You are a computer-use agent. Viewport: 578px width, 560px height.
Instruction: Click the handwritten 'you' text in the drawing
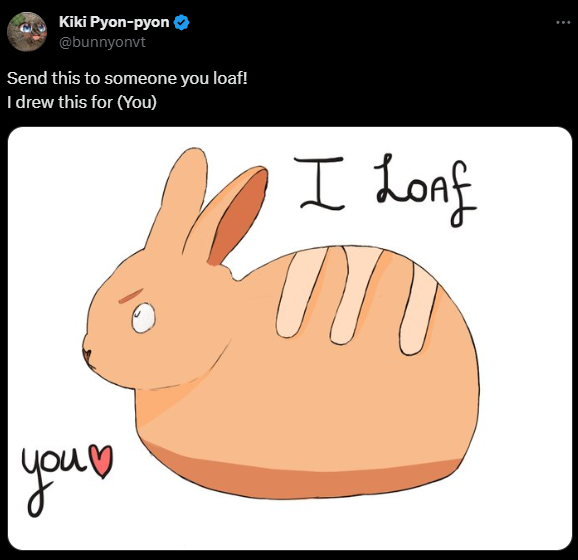tap(53, 474)
